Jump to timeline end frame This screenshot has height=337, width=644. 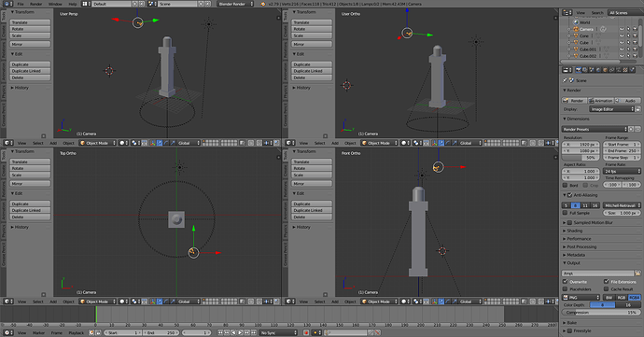click(255, 332)
